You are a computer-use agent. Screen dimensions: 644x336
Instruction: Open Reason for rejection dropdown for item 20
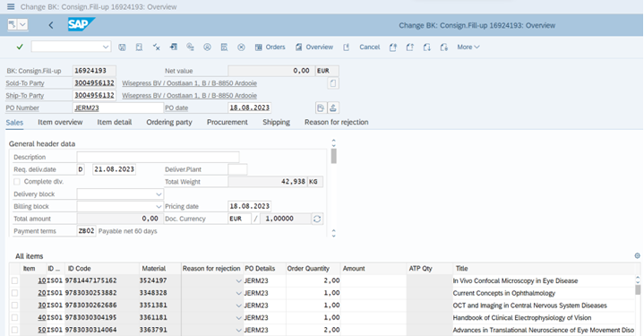(x=238, y=293)
